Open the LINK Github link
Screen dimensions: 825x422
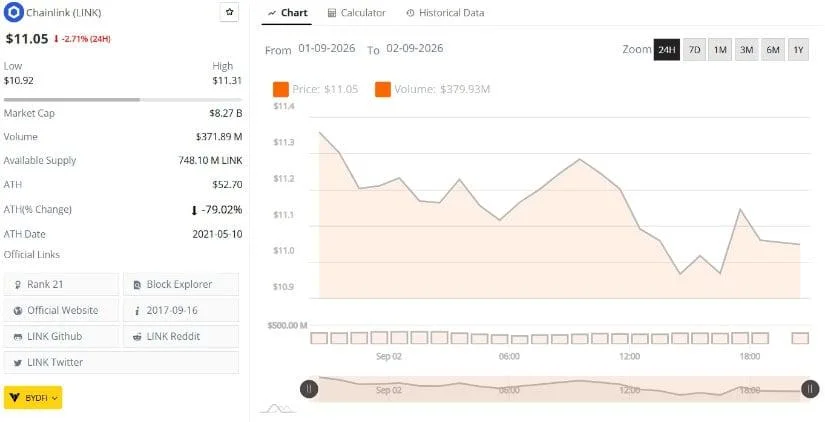(x=62, y=336)
